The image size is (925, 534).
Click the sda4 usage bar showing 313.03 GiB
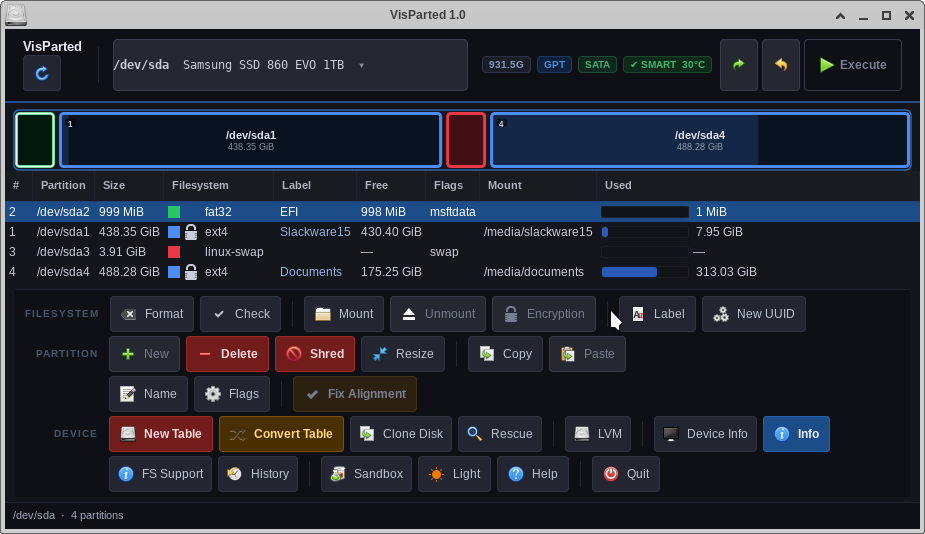click(645, 272)
